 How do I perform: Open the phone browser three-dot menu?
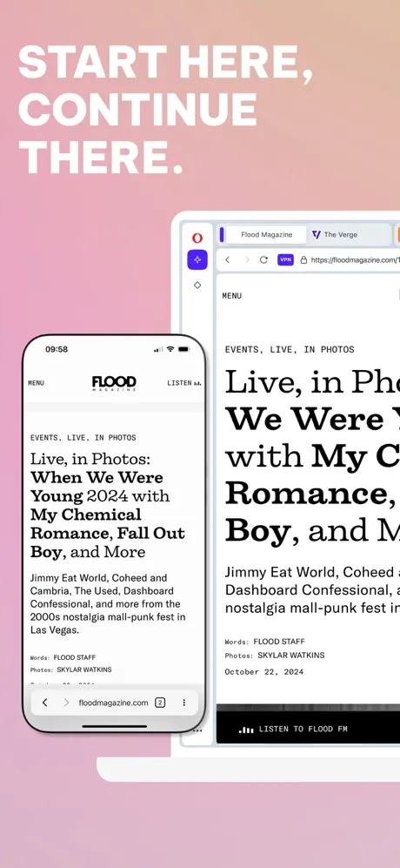[x=183, y=703]
